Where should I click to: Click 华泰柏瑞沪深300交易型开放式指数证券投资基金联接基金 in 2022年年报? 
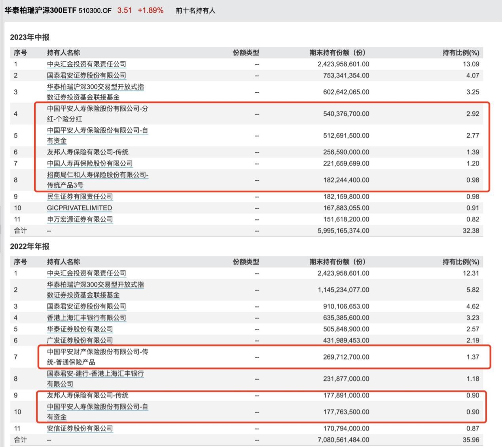pyautogui.click(x=95, y=290)
